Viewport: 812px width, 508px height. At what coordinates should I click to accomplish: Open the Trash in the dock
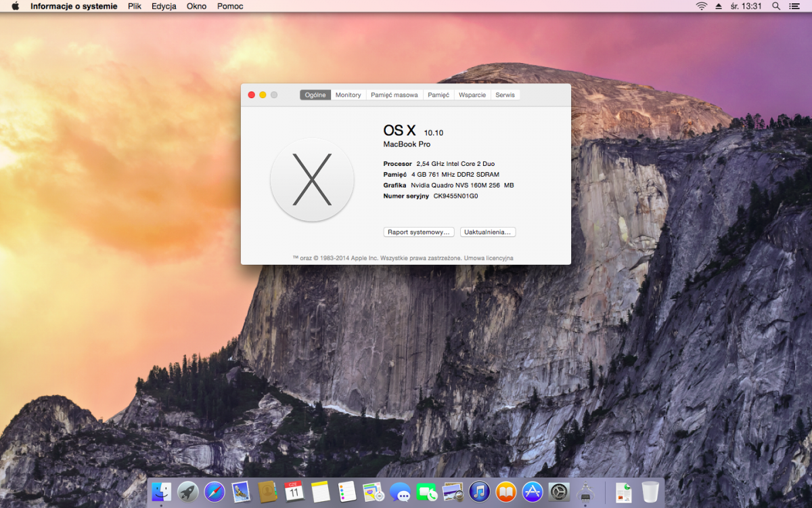pos(650,492)
